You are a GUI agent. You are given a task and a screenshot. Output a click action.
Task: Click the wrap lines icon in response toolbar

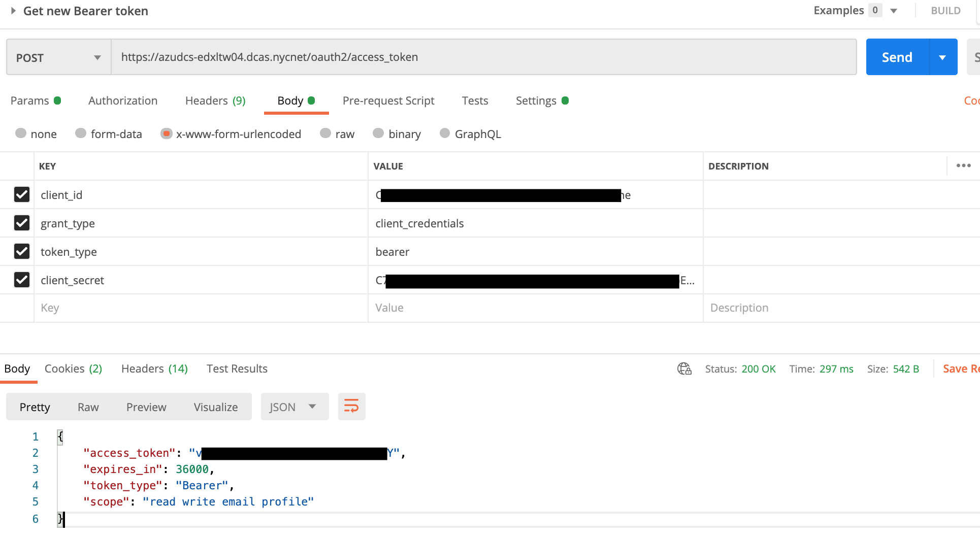pyautogui.click(x=351, y=407)
